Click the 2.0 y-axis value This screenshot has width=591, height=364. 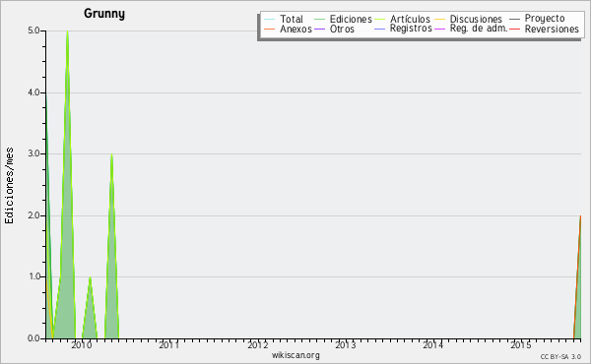[x=33, y=215]
